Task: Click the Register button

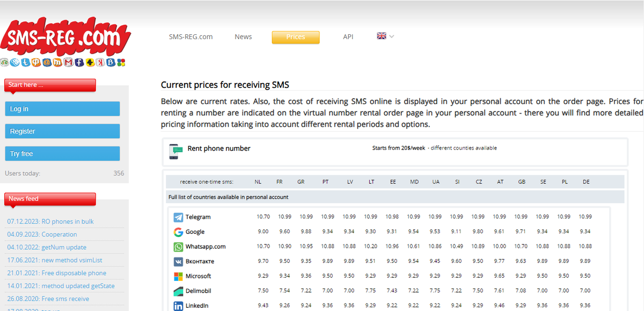Action: [62, 131]
